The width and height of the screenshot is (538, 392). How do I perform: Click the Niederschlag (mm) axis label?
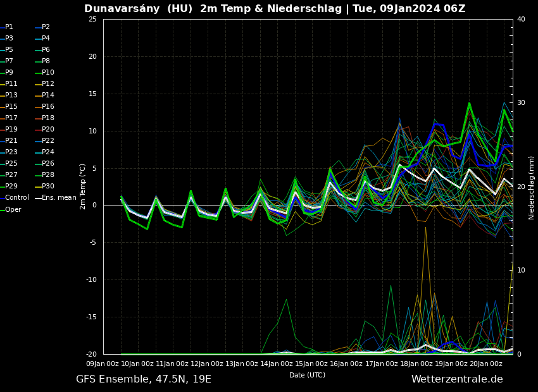[x=532, y=187]
